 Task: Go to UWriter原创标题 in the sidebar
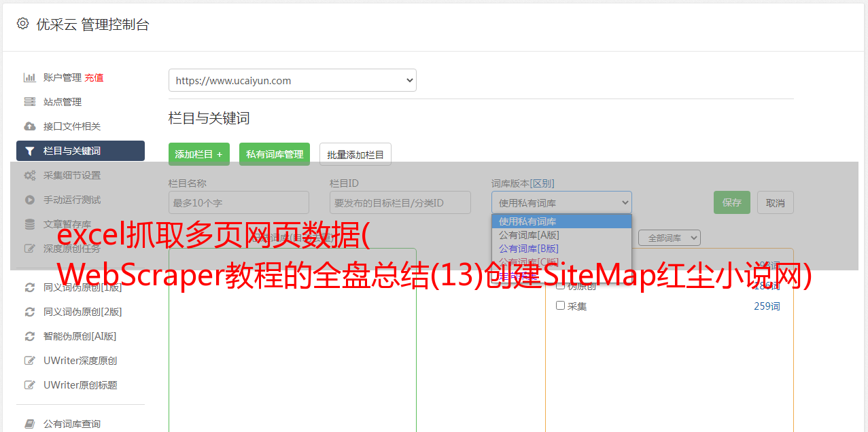coord(80,385)
